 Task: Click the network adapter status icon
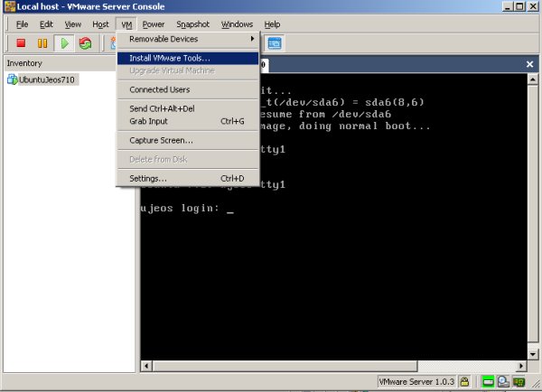pyautogui.click(x=519, y=382)
